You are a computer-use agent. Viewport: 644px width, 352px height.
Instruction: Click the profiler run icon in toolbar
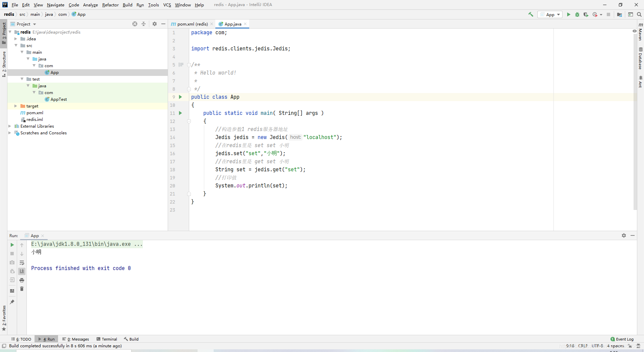tap(595, 14)
